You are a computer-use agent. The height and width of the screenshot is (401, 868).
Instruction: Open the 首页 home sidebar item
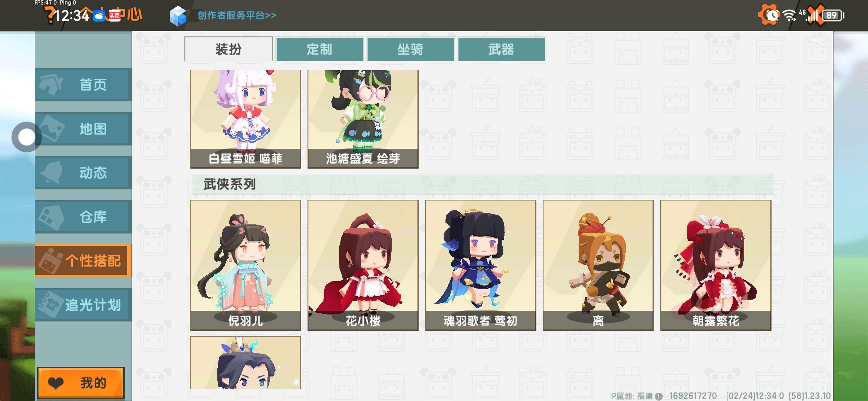83,85
